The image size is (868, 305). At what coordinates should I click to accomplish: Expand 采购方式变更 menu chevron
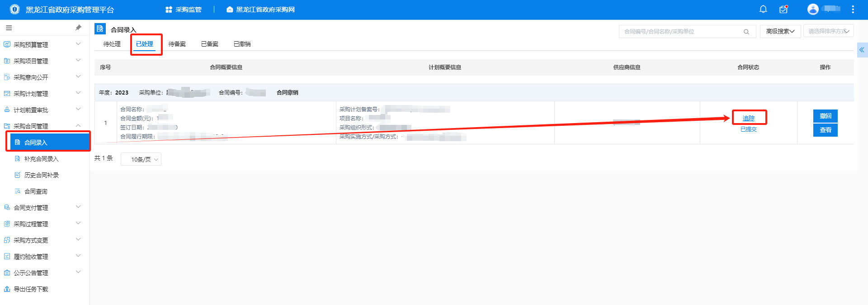click(x=78, y=239)
